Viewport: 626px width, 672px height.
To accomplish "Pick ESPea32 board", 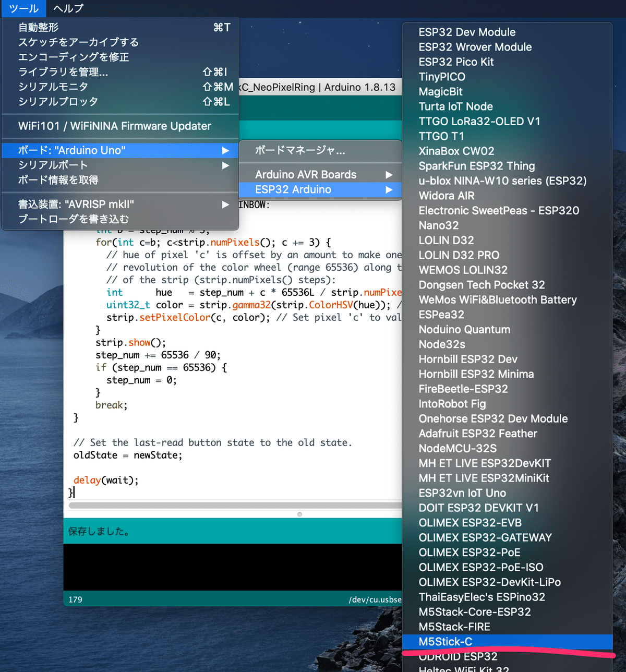I will pos(507,315).
